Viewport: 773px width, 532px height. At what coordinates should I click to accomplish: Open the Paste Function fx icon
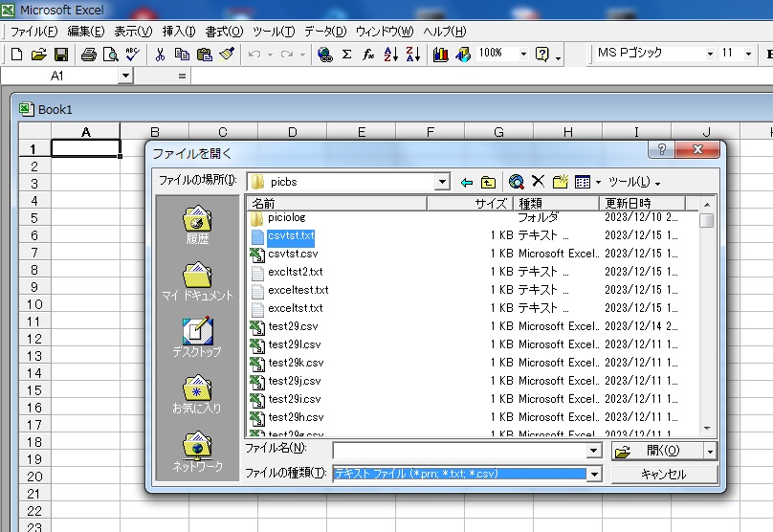point(368,55)
